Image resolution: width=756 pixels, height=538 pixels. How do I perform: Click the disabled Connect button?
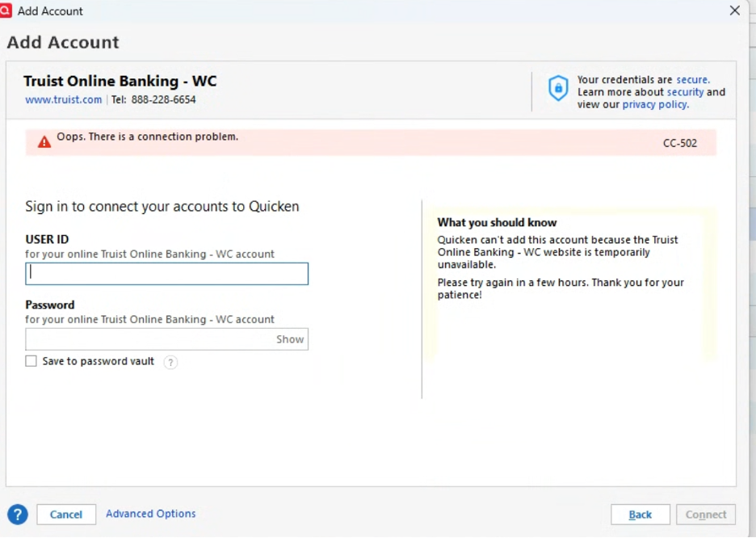pyautogui.click(x=706, y=515)
